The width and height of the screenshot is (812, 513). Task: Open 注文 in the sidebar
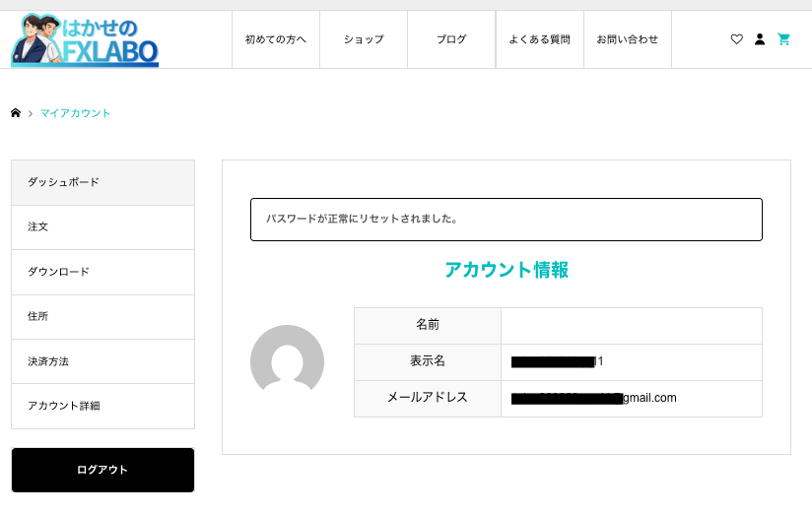102,227
